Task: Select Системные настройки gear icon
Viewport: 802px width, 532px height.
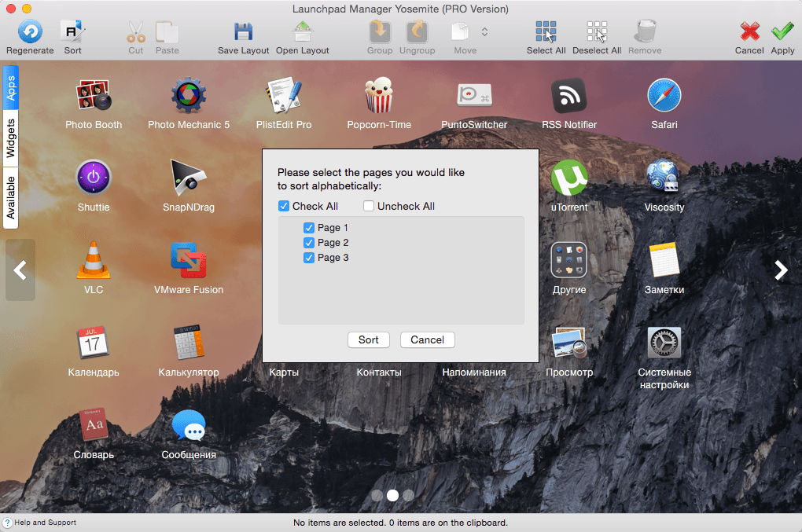Action: tap(664, 343)
